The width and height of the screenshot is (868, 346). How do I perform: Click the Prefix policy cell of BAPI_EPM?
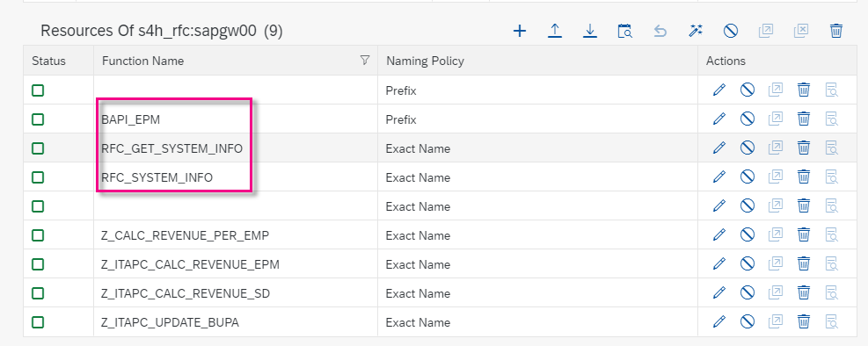(x=537, y=119)
